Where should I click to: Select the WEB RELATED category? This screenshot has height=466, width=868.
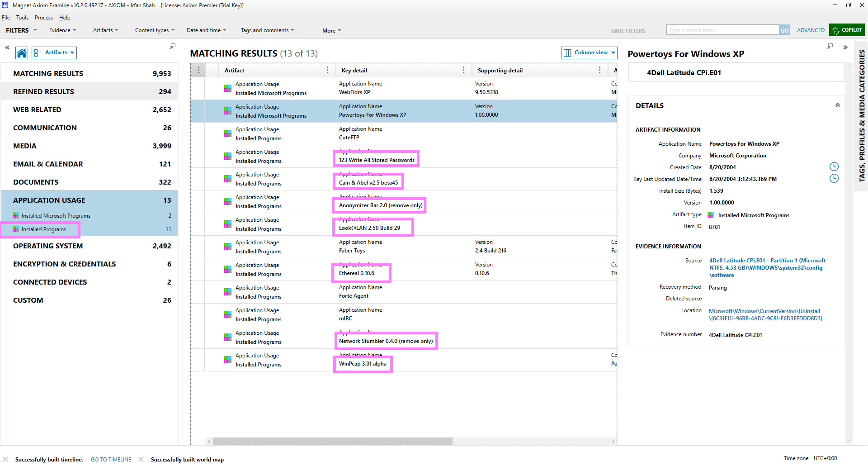point(90,109)
